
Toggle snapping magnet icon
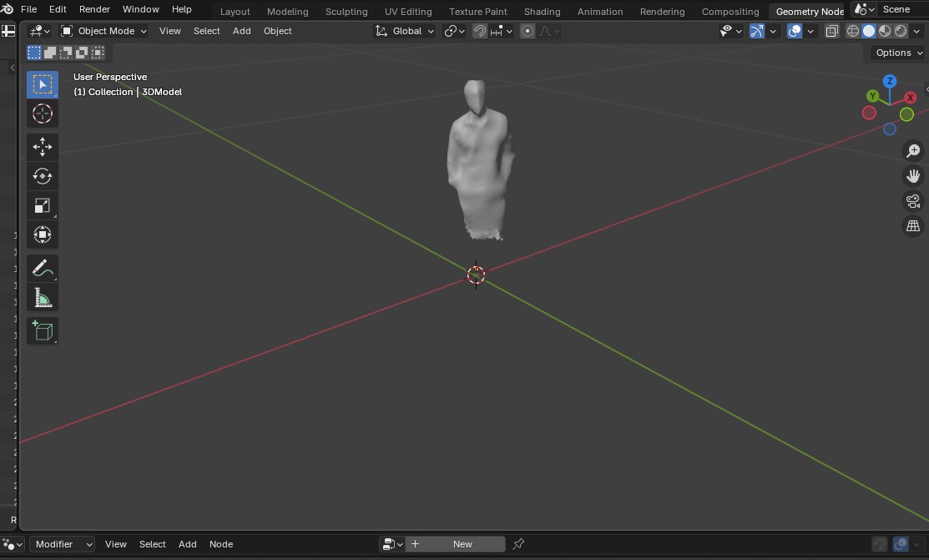click(x=480, y=31)
